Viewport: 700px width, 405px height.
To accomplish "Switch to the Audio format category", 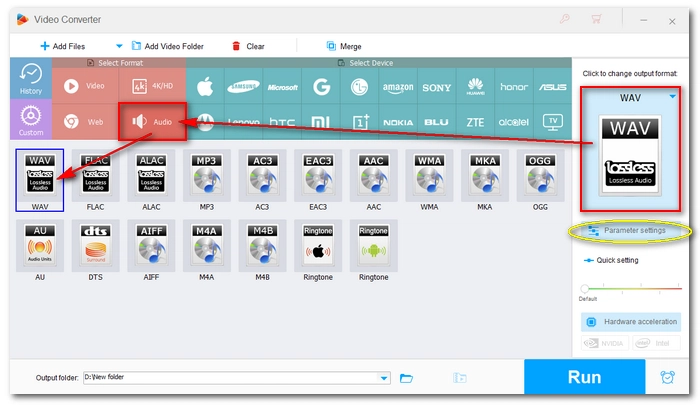I will (152, 121).
